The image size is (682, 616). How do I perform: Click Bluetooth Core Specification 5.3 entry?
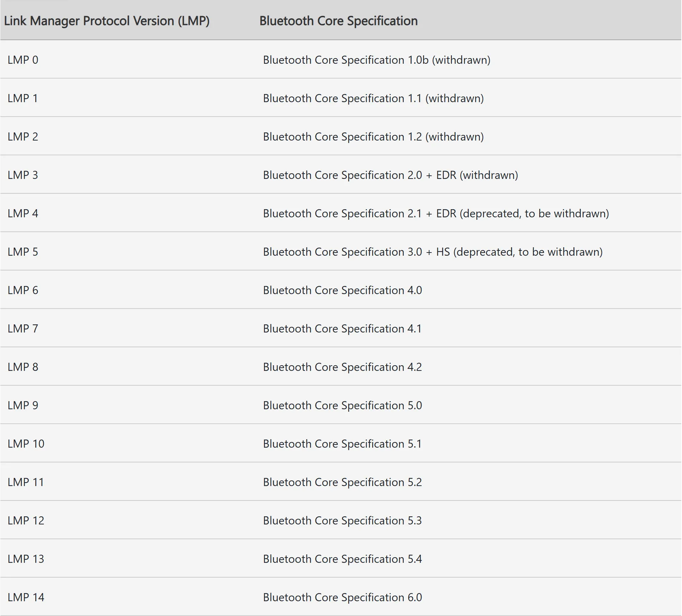pos(342,521)
